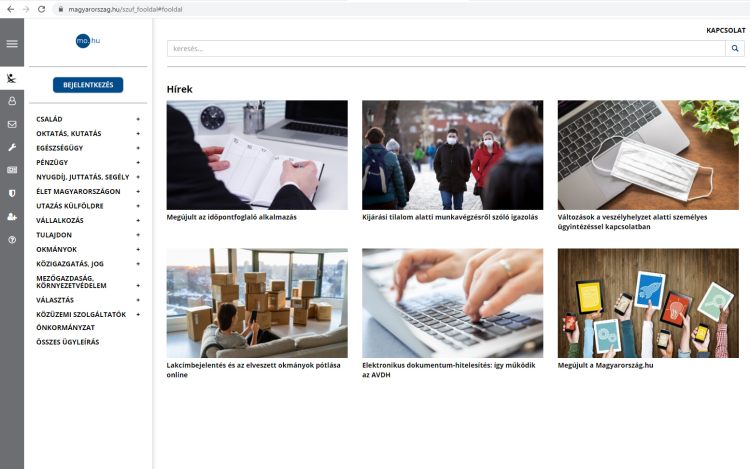Viewport: 750px width, 469px height.
Task: Open the hamburger menu in sidebar
Action: click(12, 44)
